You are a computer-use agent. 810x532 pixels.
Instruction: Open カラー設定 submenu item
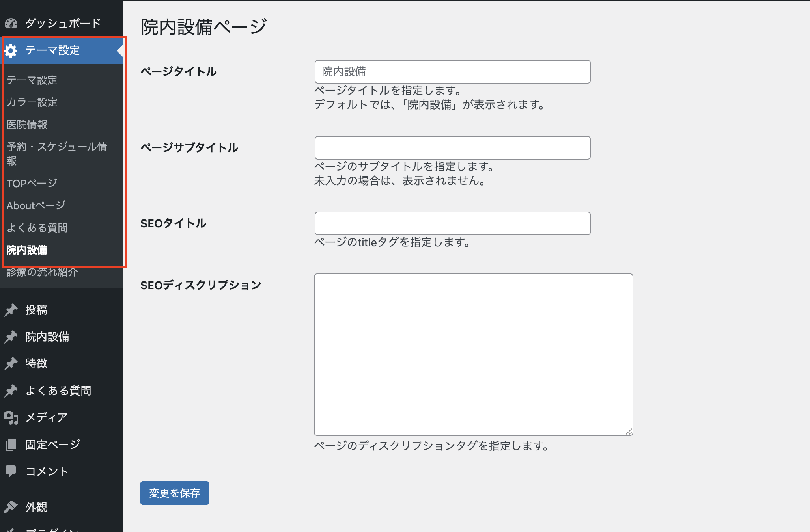32,102
